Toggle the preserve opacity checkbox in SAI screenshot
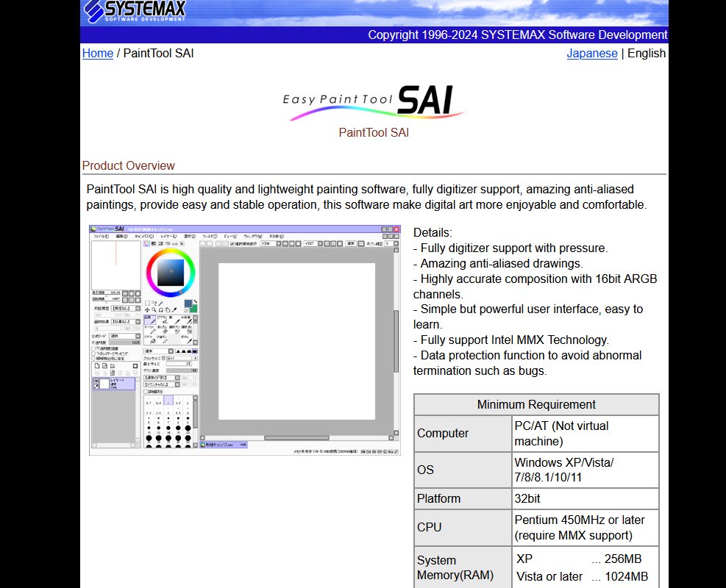Image resolution: width=726 pixels, height=588 pixels. 93,348
